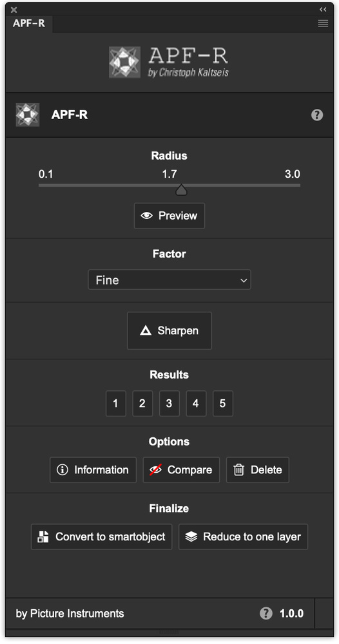
Task: Click the trash Delete button
Action: tap(258, 470)
